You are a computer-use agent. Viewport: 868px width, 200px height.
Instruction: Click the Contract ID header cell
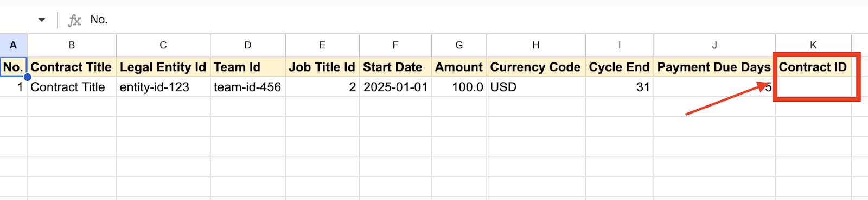[813, 67]
